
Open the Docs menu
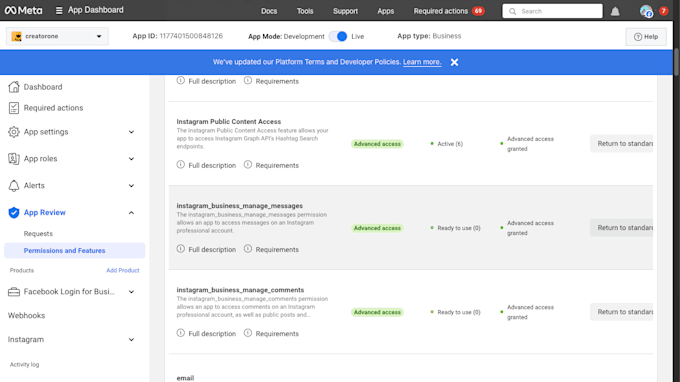269,11
